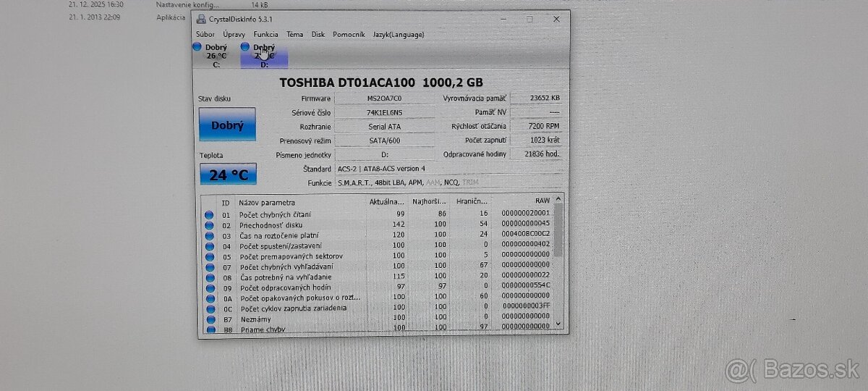The height and width of the screenshot is (391, 868).
Task: Click scrollbar up arrow in SMART list
Action: click(558, 200)
